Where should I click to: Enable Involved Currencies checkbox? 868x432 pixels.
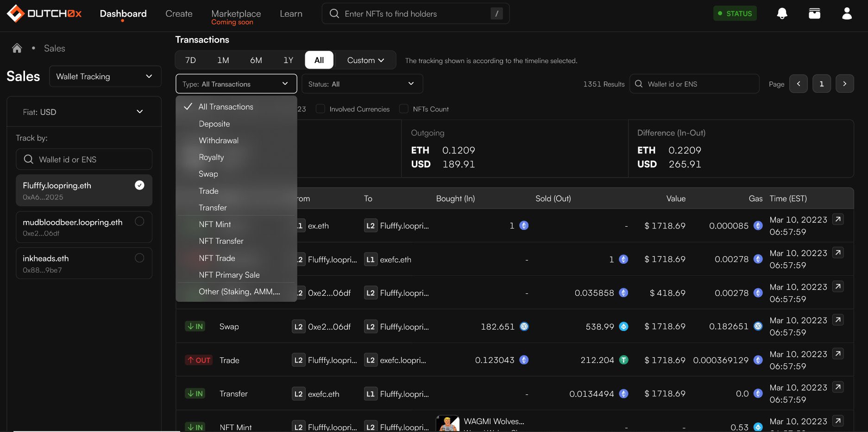point(320,109)
